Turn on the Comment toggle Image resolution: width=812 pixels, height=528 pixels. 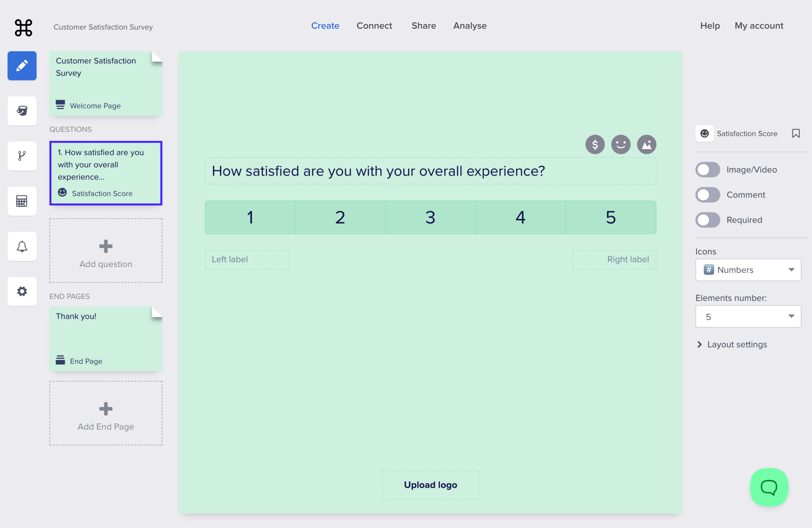coord(707,195)
